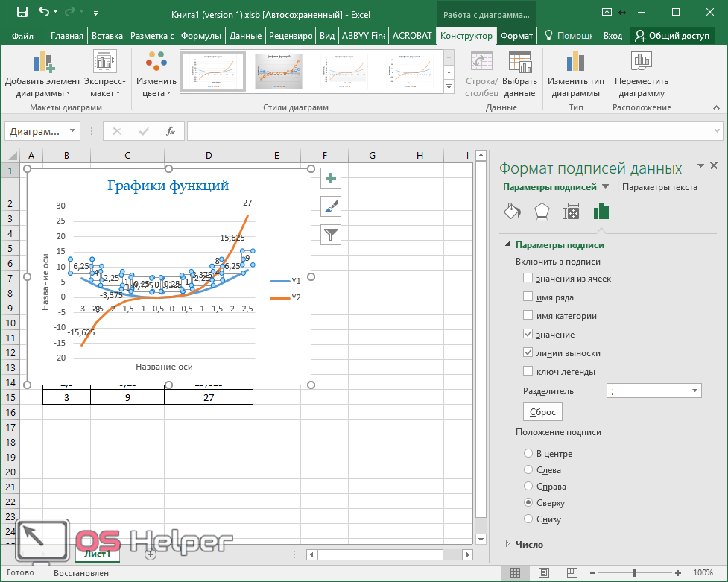The height and width of the screenshot is (582, 728).
Task: Click the chart elements plus button
Action: pos(331,178)
